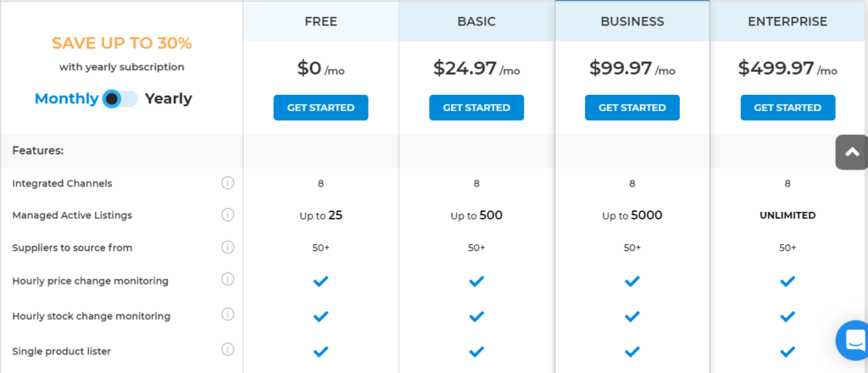Screen dimensions: 868x373
Task: Click the BASIC plan column header
Action: 476,21
